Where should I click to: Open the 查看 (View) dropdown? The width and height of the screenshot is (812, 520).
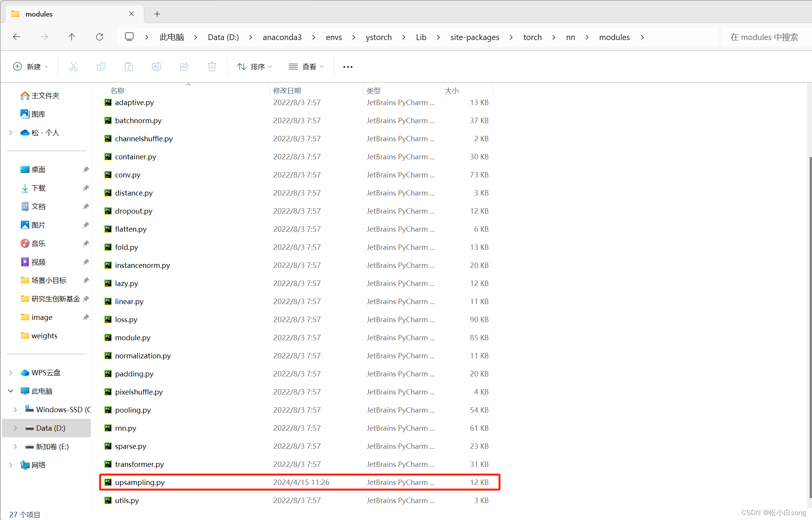click(306, 67)
